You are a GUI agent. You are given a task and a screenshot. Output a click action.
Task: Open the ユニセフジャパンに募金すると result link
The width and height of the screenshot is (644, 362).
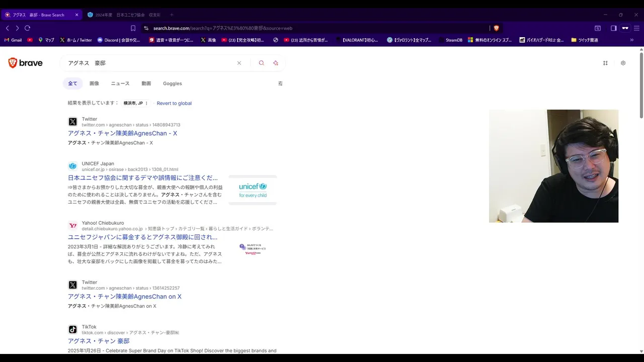click(x=143, y=237)
